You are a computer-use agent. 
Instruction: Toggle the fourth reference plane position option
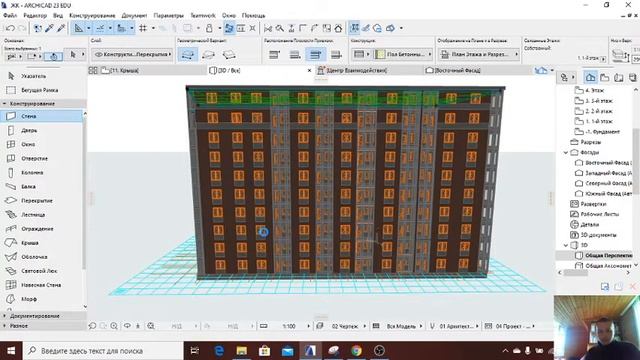coord(336,54)
